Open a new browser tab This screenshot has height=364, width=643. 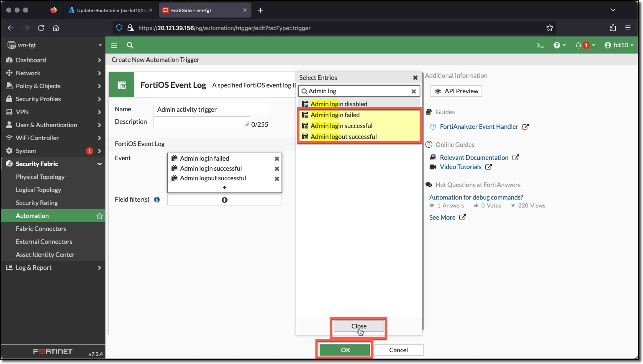260,10
